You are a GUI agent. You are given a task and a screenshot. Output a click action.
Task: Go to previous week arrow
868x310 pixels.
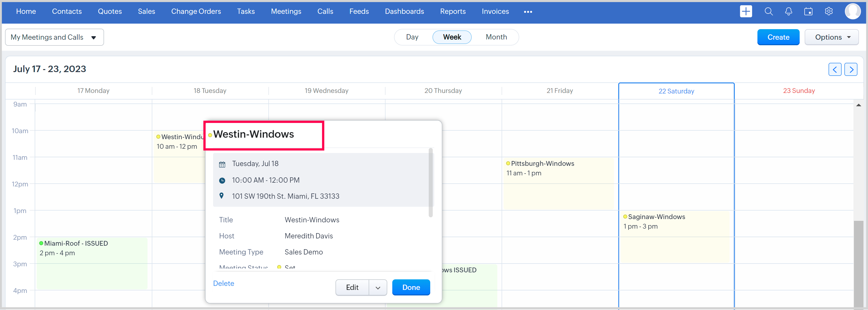[835, 69]
